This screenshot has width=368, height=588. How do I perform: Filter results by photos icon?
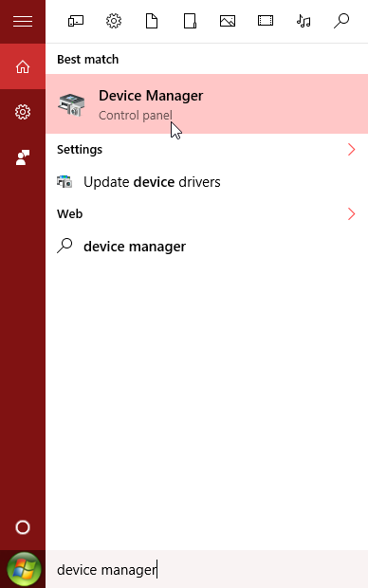coord(228,21)
